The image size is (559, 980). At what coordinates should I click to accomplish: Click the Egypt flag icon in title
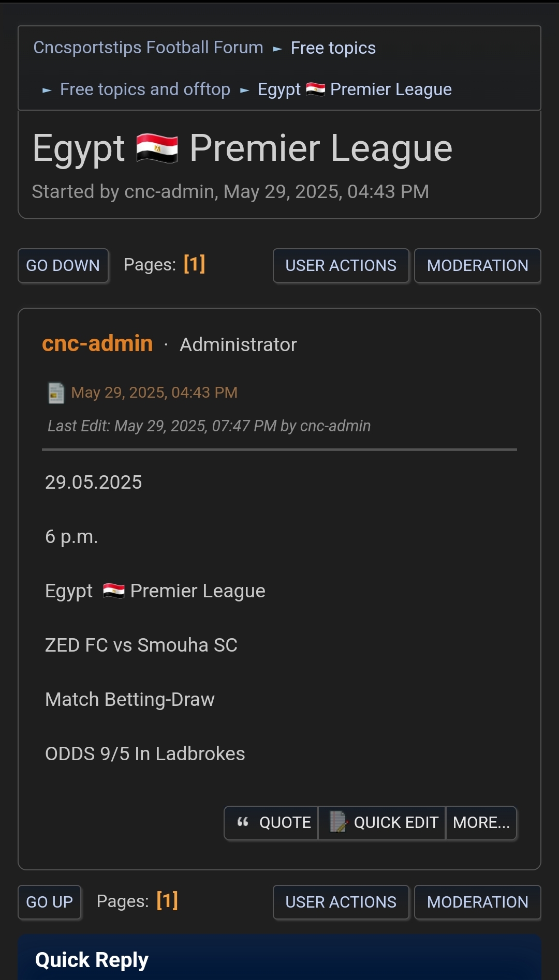157,148
